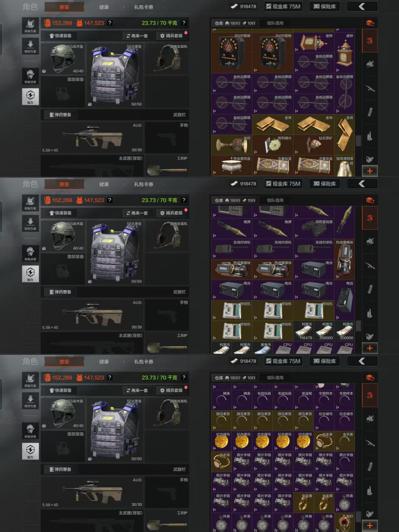Open 保险库 in the bottom screenshot
Screen dimensions: 399x532
[x=324, y=361]
